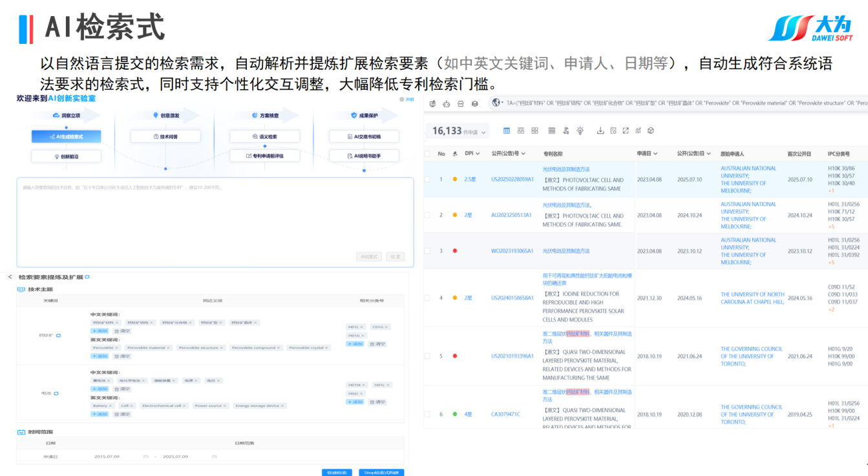This screenshot has height=476, width=868.
Task: Check the checkbox for result row 1
Action: [427, 179]
